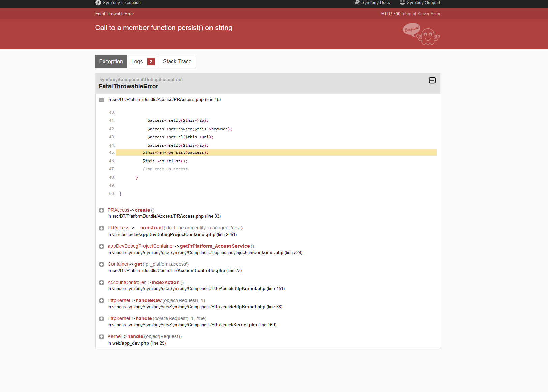Viewport: 548px width, 392px height.
Task: Open Symfony Support link
Action: point(420,3)
